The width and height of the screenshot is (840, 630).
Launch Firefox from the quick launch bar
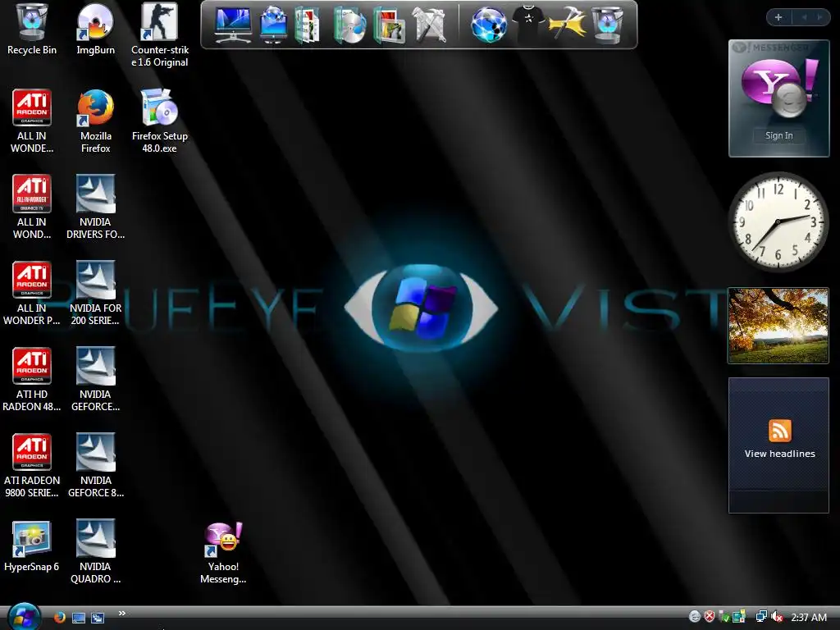(59, 618)
